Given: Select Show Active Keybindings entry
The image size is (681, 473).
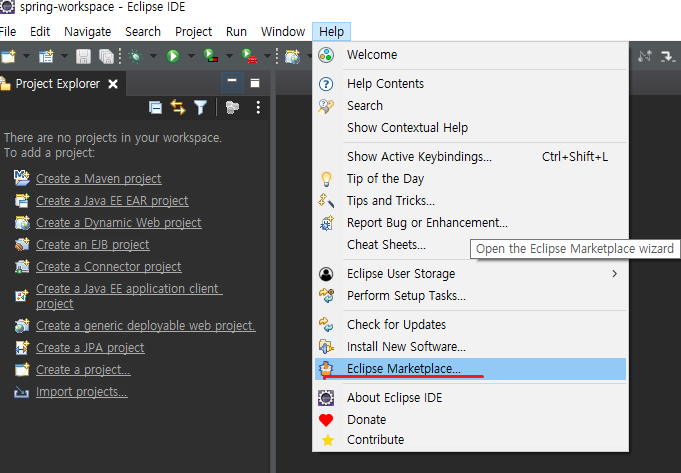Looking at the screenshot, I should (x=471, y=157).
